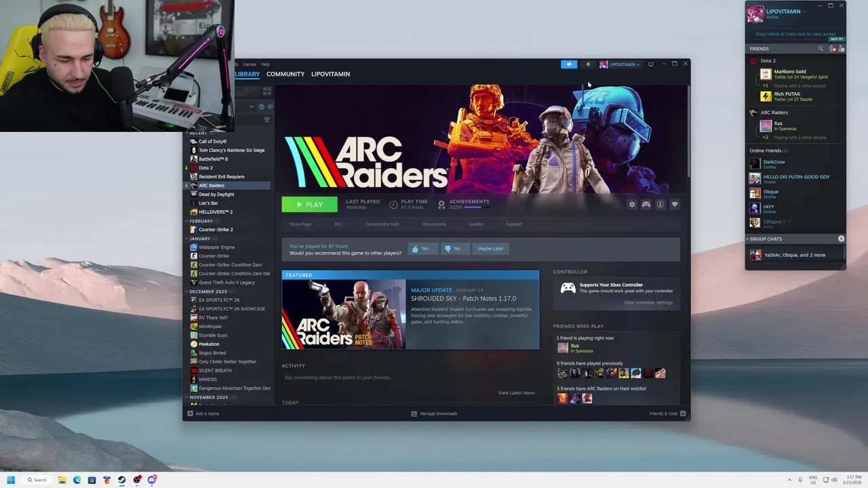Open View controller settings link
Image resolution: width=868 pixels, height=488 pixels.
[648, 302]
